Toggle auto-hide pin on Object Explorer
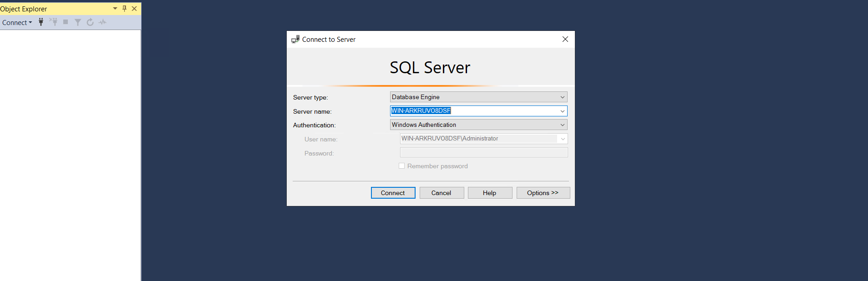 [124, 8]
